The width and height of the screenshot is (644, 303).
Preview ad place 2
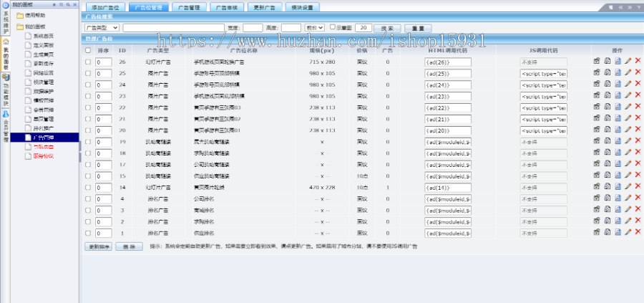(618, 221)
